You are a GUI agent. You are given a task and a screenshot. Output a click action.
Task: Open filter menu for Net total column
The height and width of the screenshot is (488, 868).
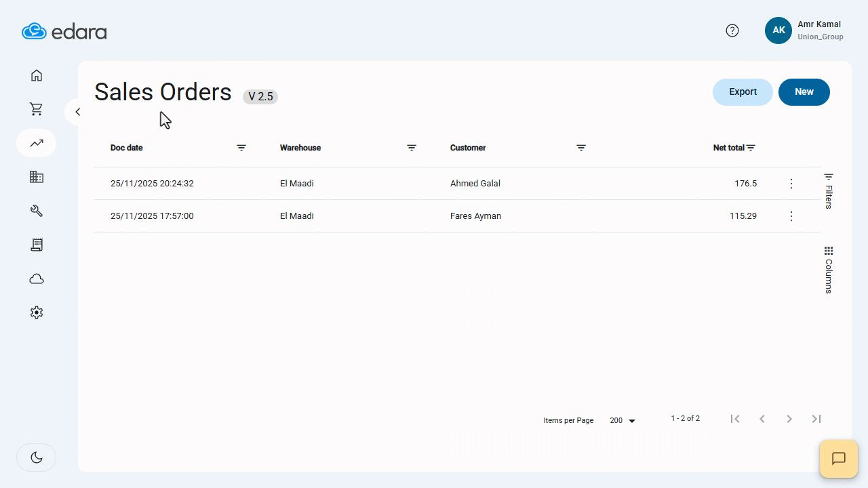pyautogui.click(x=751, y=148)
